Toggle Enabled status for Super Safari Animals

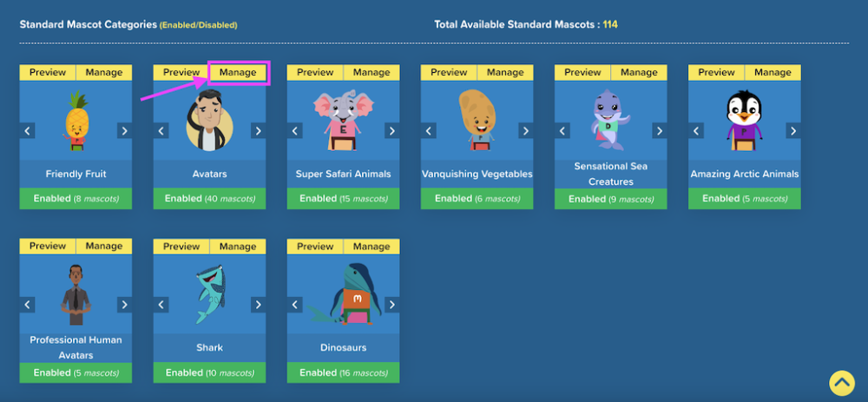pos(343,198)
